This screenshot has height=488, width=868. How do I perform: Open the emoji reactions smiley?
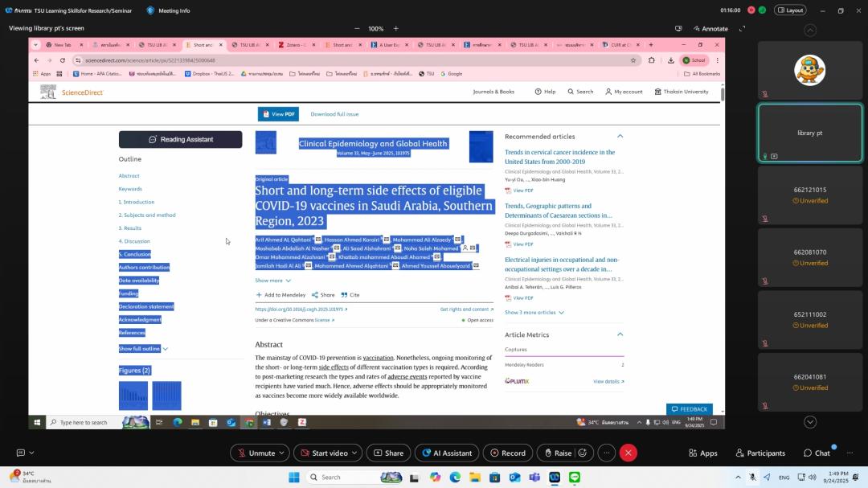click(582, 453)
